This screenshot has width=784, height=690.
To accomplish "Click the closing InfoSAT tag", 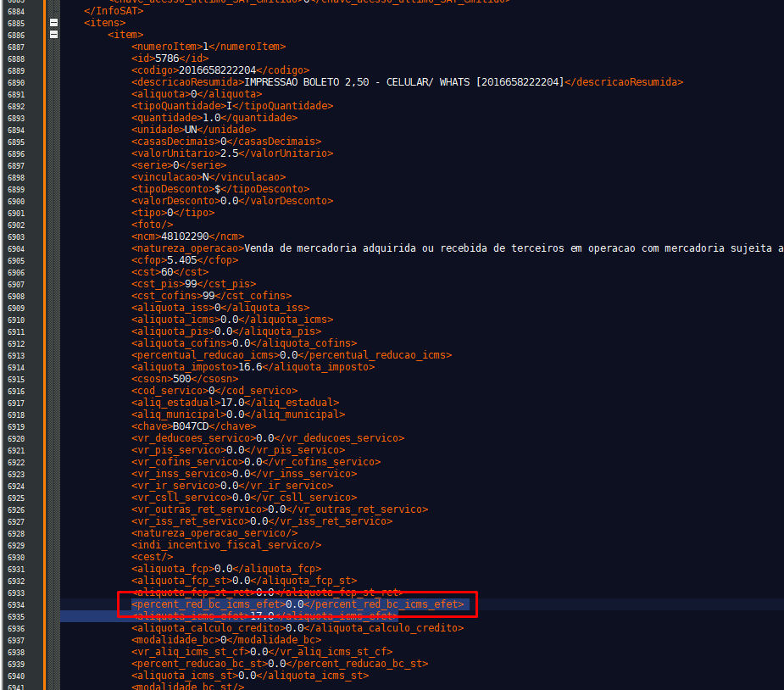I will [114, 11].
